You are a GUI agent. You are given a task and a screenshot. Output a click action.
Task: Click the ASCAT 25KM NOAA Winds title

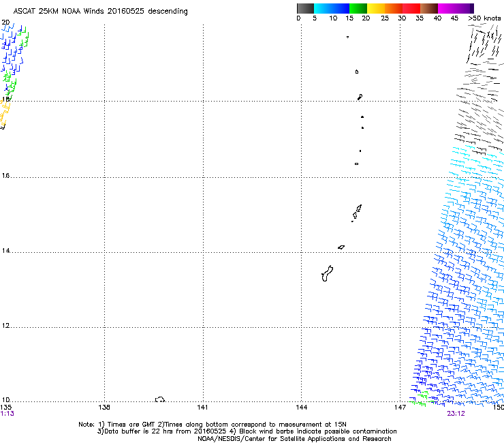point(100,11)
